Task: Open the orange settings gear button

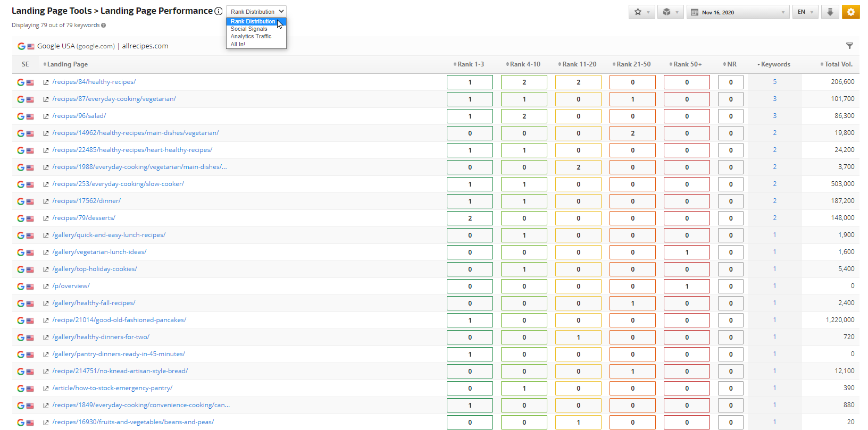Action: point(850,12)
